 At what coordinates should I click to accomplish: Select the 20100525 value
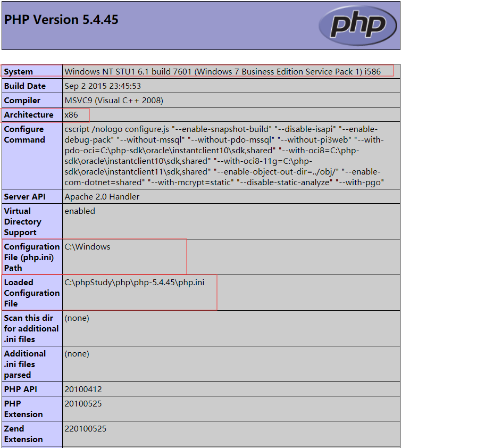83,404
